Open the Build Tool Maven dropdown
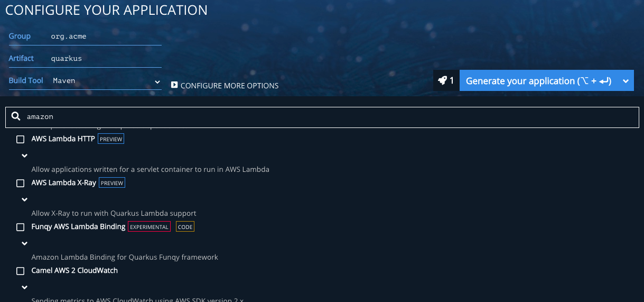The width and height of the screenshot is (644, 302). click(106, 81)
